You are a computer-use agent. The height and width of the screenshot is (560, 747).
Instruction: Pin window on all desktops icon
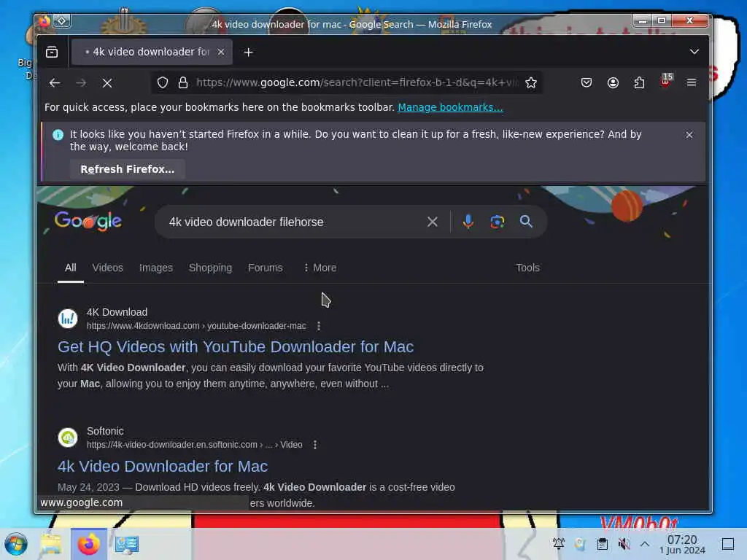click(x=62, y=21)
